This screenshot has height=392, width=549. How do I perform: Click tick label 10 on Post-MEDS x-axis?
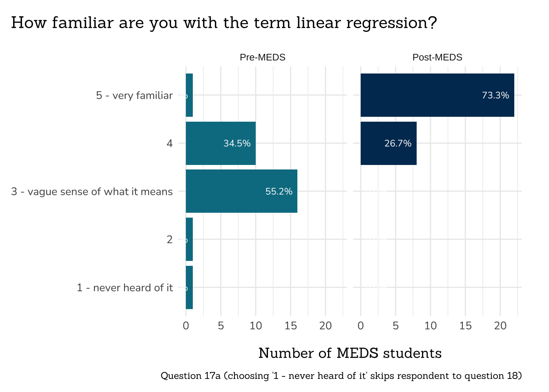tap(431, 326)
